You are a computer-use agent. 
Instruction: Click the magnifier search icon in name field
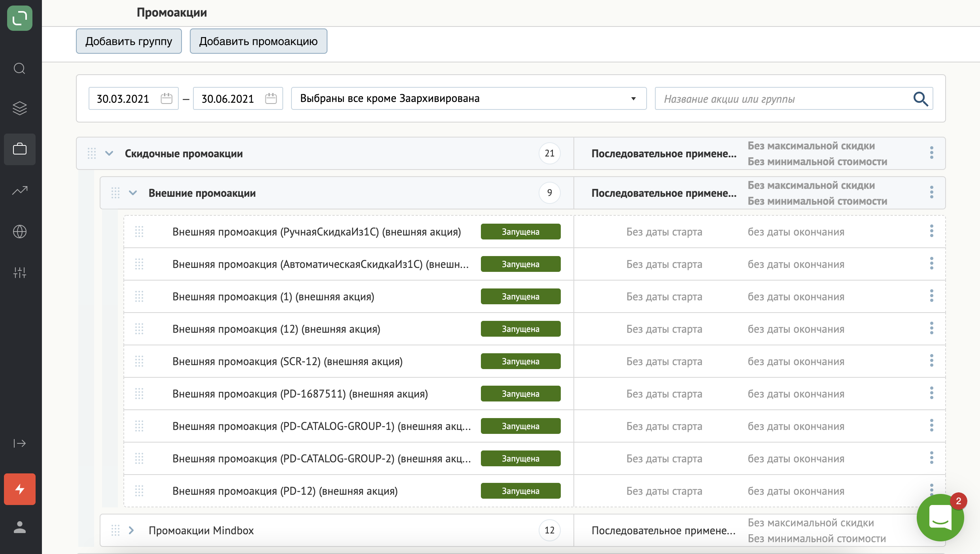pos(920,99)
